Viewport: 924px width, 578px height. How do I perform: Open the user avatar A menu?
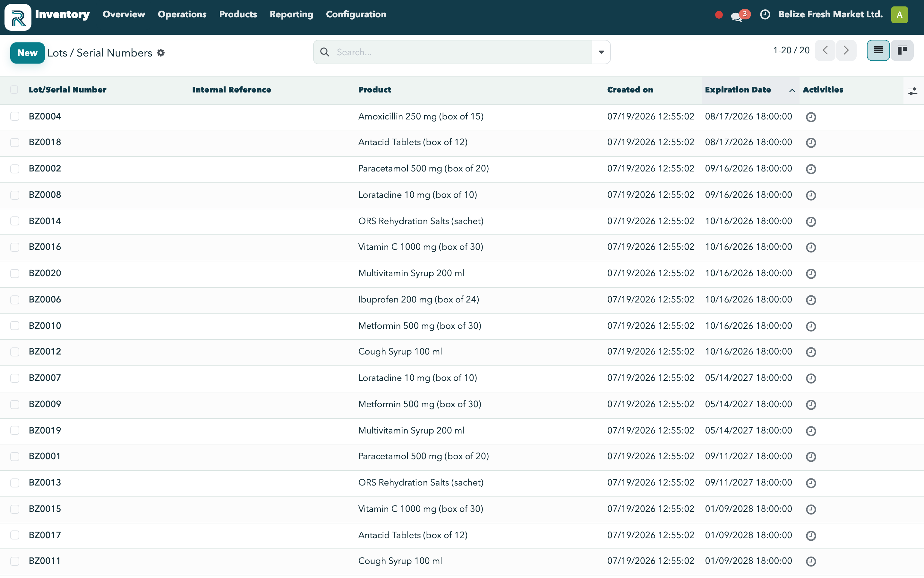(899, 15)
